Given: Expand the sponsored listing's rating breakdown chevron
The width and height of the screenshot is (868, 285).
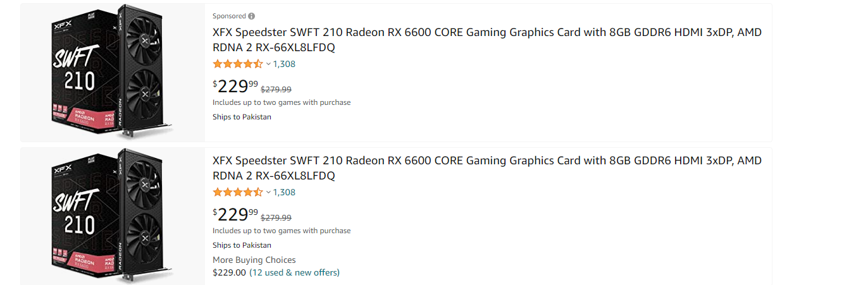Looking at the screenshot, I should click(268, 64).
